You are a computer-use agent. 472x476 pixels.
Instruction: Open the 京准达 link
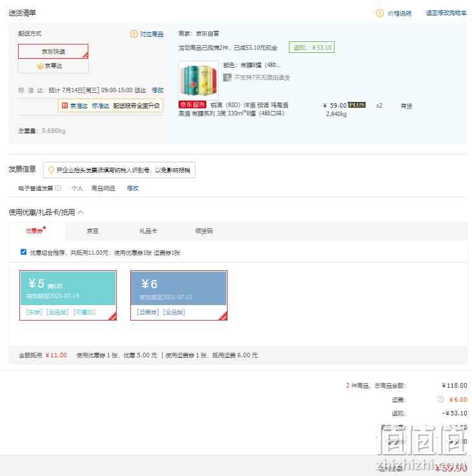point(79,106)
